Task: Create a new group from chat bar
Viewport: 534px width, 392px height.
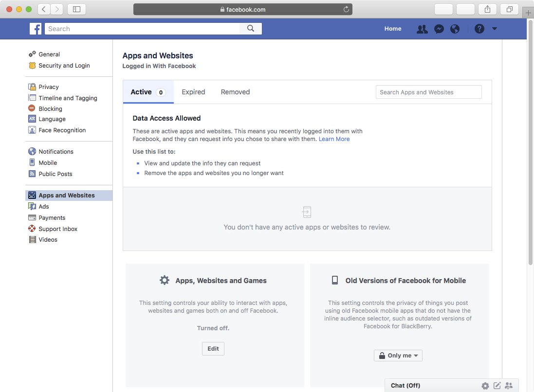Action: [509, 386]
